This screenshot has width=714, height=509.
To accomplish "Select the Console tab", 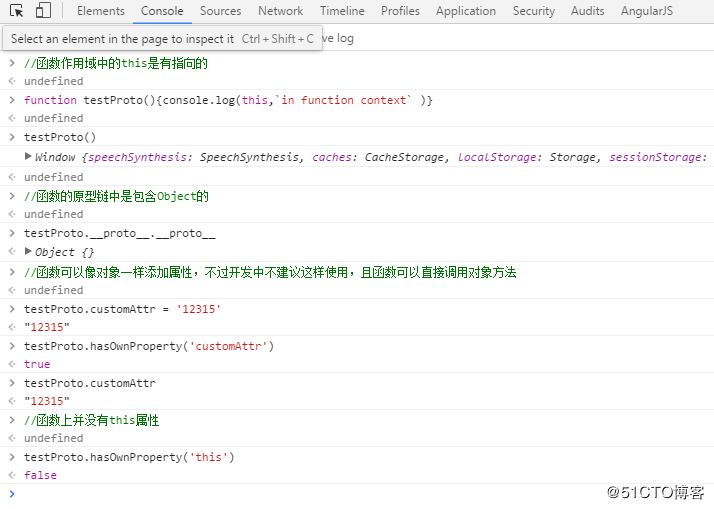I will pyautogui.click(x=162, y=11).
